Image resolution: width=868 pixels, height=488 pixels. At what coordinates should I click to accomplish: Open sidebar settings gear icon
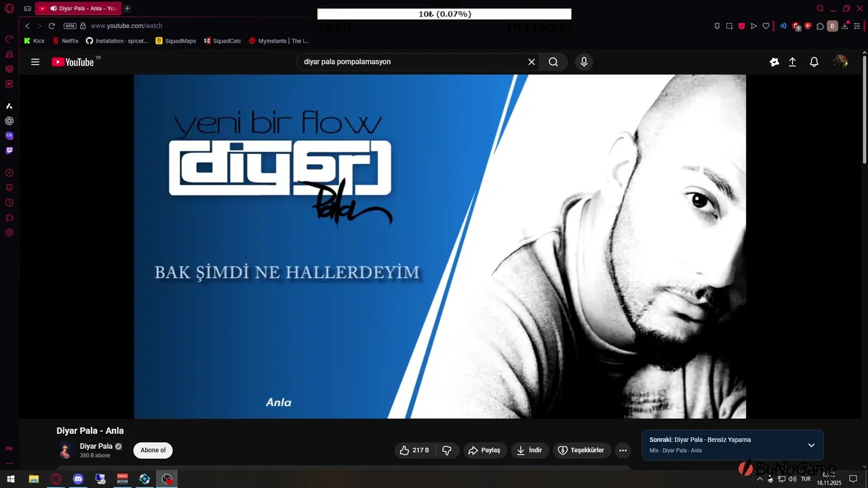pos(9,232)
